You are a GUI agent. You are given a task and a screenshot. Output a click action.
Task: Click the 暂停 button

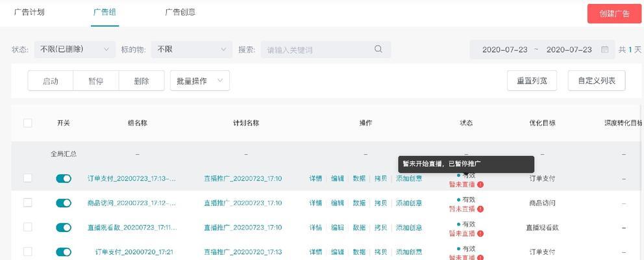(x=95, y=81)
